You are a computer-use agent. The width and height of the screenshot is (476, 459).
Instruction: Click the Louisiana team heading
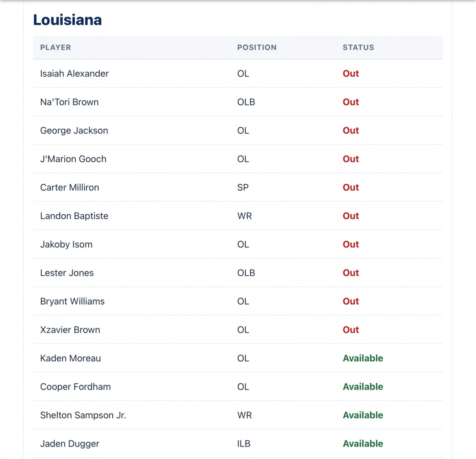67,20
